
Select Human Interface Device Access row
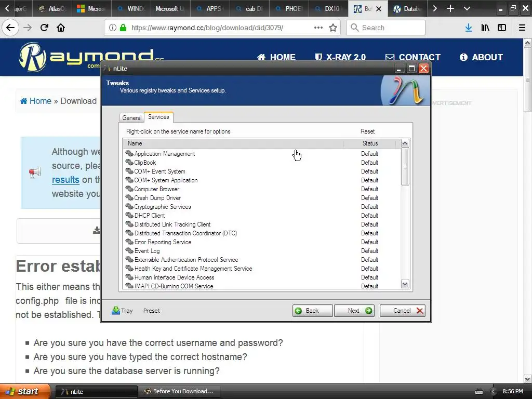(x=261, y=277)
